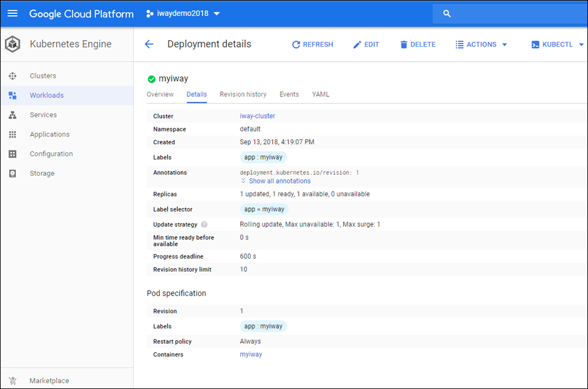Expand Show all annotations
The image size is (588, 389).
(x=280, y=181)
